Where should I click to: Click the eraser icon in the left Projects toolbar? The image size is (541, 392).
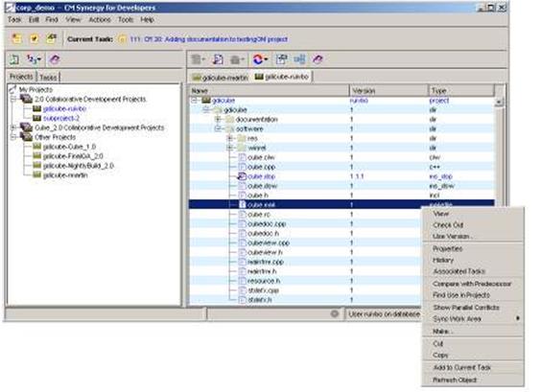click(x=55, y=59)
